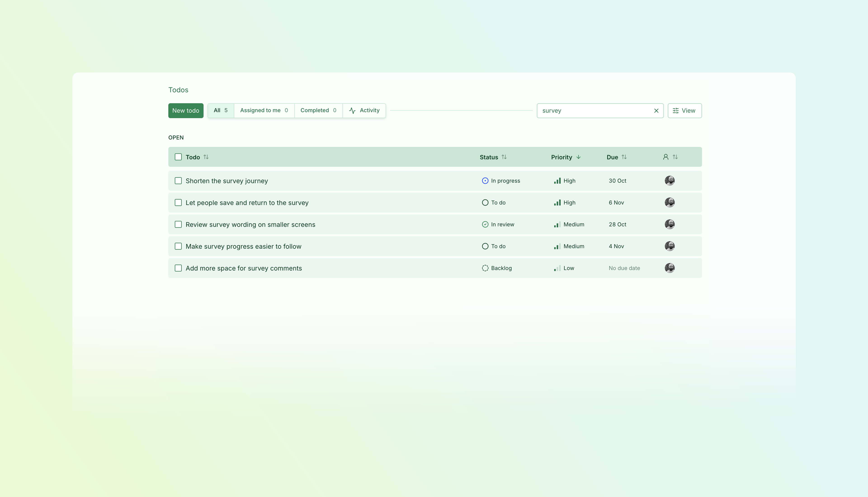
Task: Clear the survey search with the X icon
Action: pyautogui.click(x=656, y=111)
